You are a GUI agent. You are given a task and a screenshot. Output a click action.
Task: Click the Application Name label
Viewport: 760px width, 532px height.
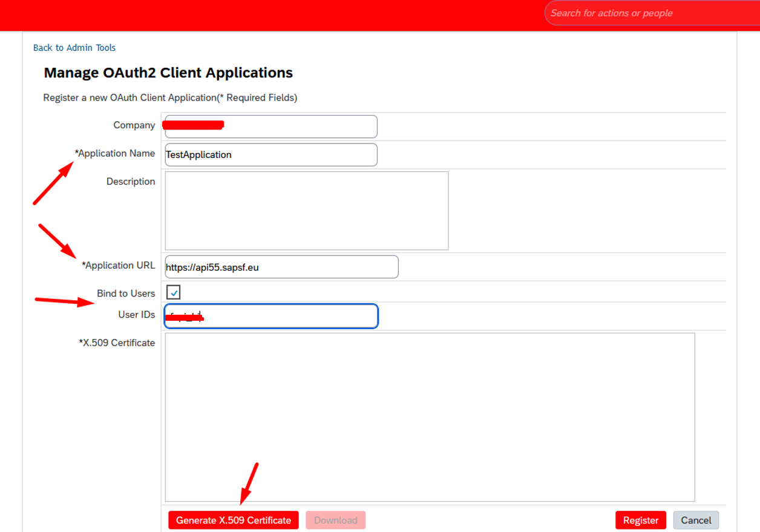click(x=115, y=154)
